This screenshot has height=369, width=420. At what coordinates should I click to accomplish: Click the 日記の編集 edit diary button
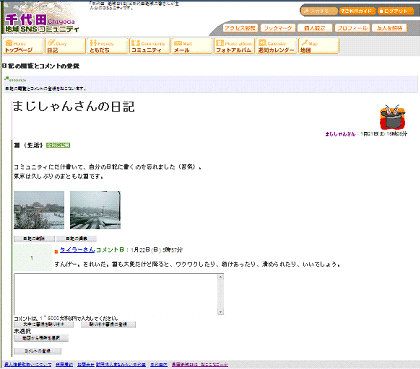pos(76,239)
